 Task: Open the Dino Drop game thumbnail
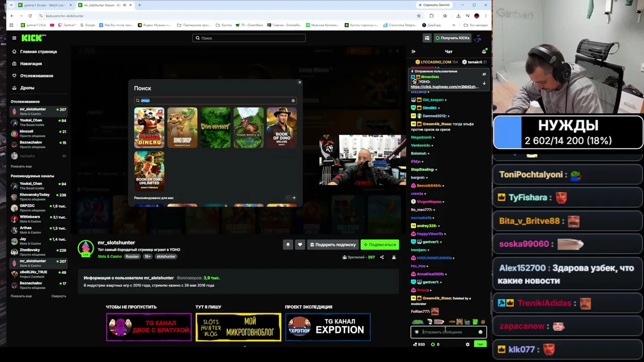[182, 128]
